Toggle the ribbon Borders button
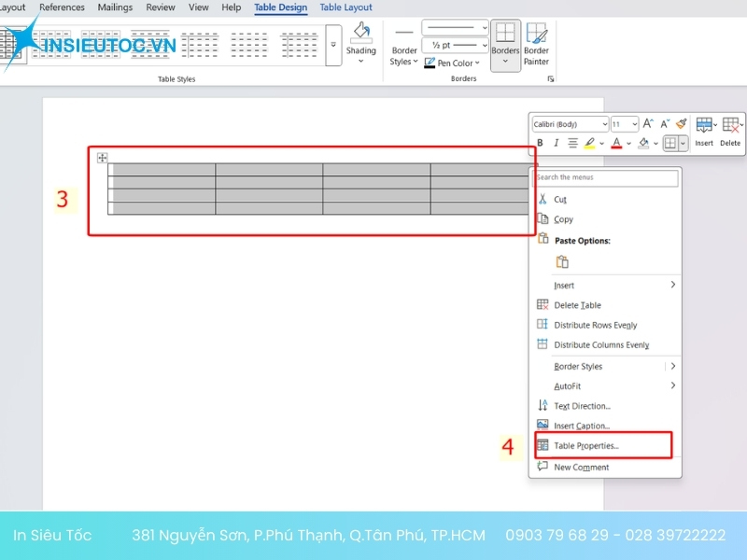The image size is (747, 560). coord(505,38)
